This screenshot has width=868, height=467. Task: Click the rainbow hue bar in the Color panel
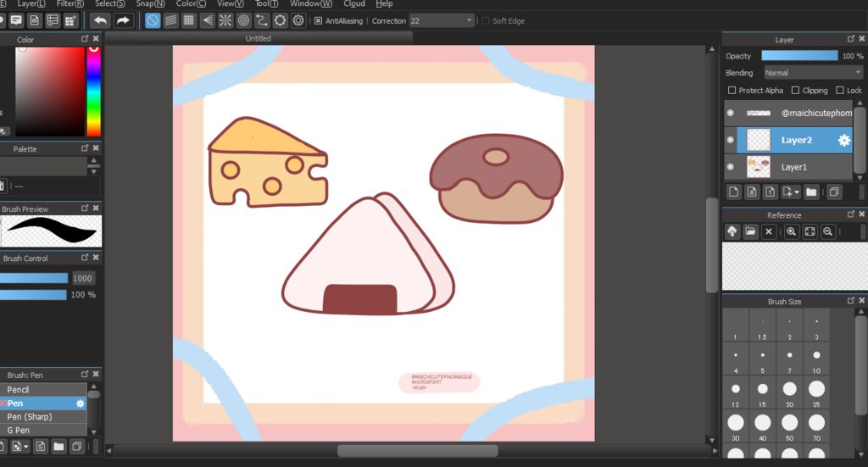[x=93, y=92]
